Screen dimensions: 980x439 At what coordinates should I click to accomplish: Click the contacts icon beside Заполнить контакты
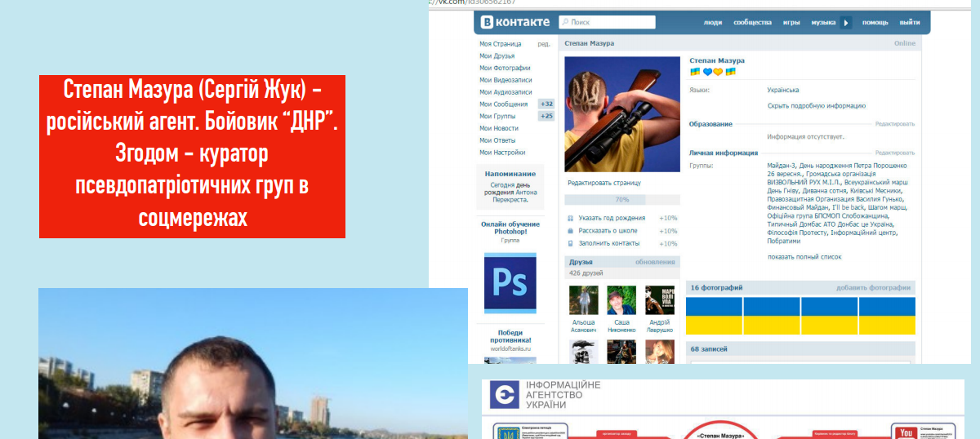tap(571, 243)
